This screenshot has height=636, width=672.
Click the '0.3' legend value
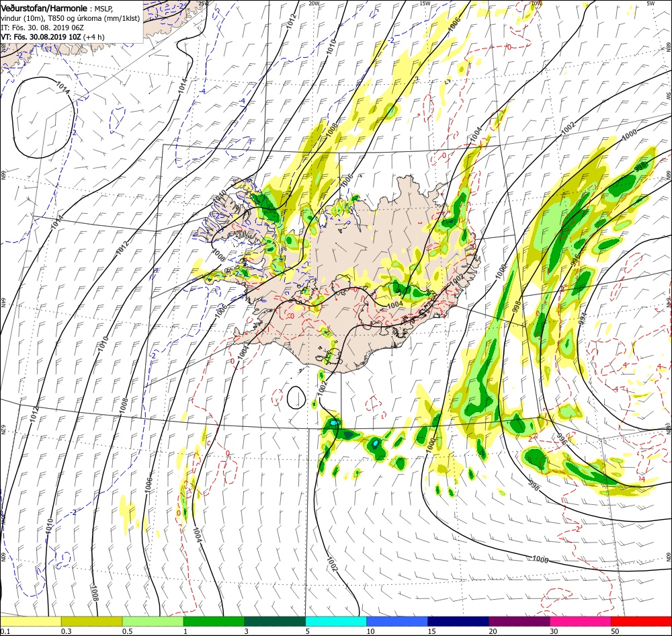[67, 631]
